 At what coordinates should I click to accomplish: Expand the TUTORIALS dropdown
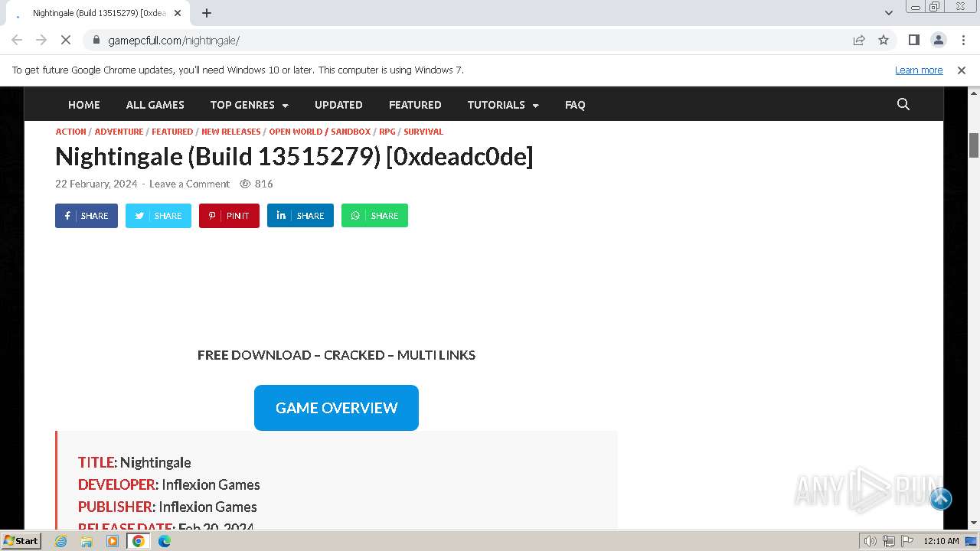click(x=503, y=105)
